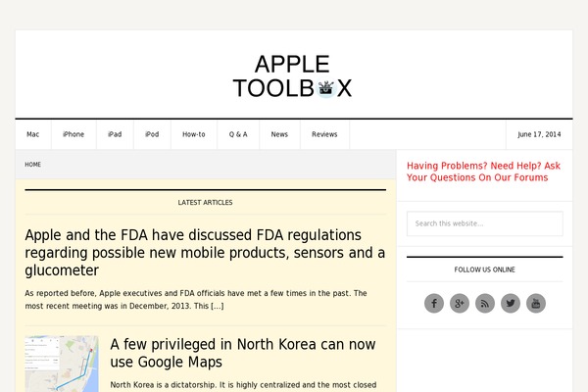Open the iPod menu item

pyautogui.click(x=152, y=134)
